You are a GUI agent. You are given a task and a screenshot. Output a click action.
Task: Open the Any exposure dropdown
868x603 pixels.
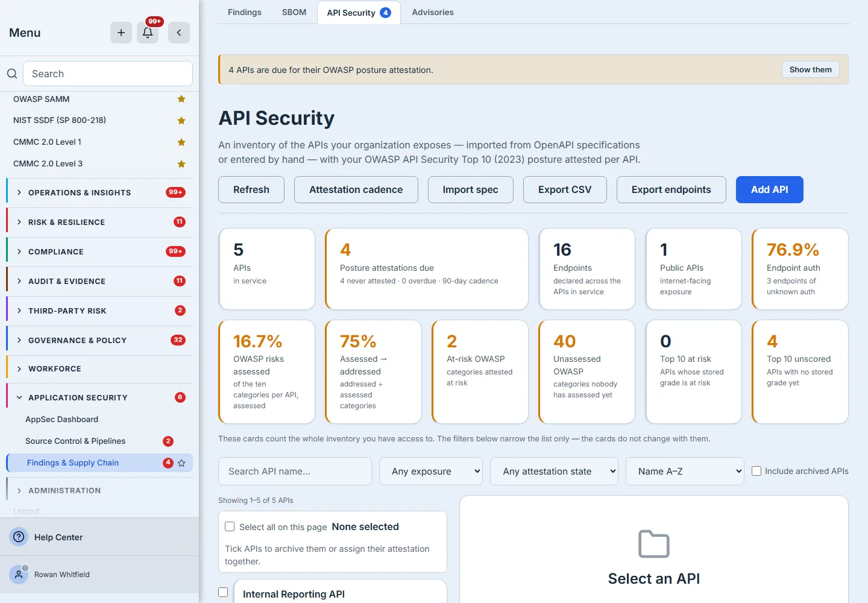[431, 471]
